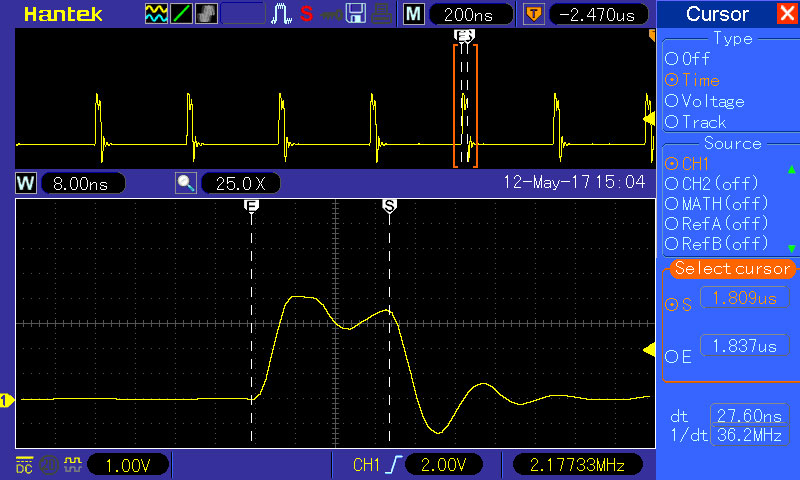
Task: Click the green diagonal line icon
Action: point(182,14)
